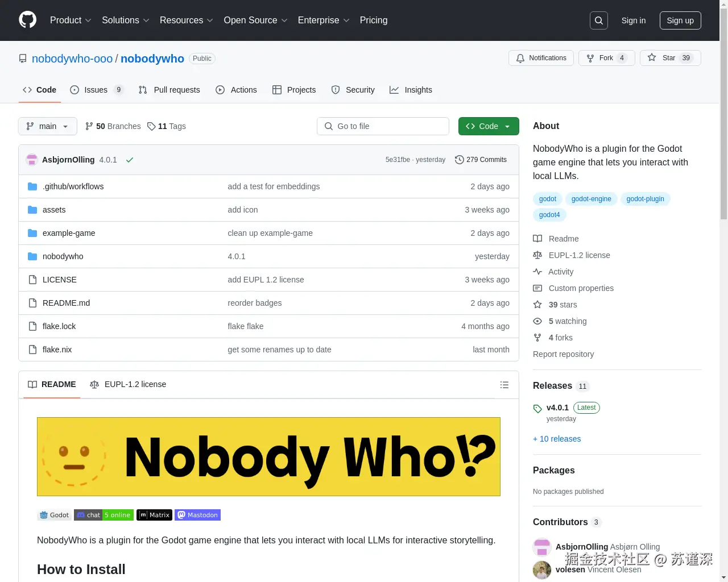Click the Activity pulse icon in sidebar

(x=537, y=272)
